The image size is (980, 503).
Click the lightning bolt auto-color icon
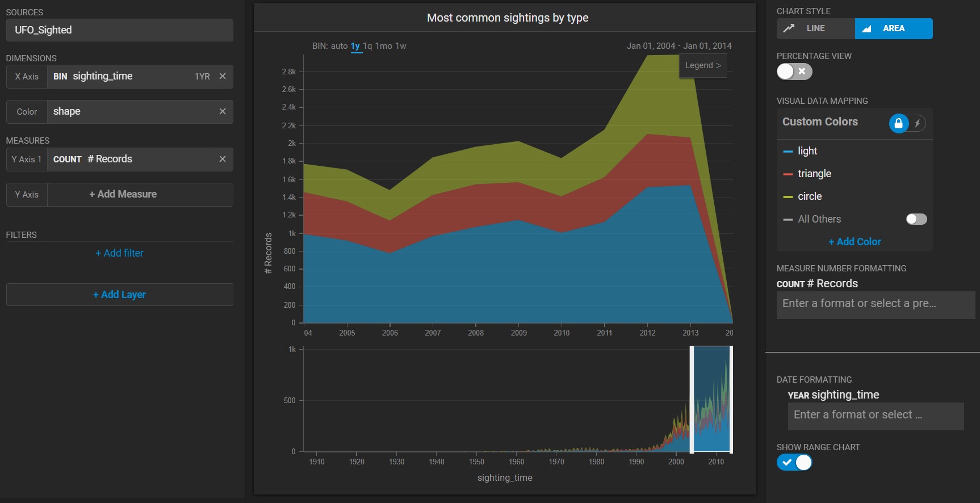[x=917, y=123]
